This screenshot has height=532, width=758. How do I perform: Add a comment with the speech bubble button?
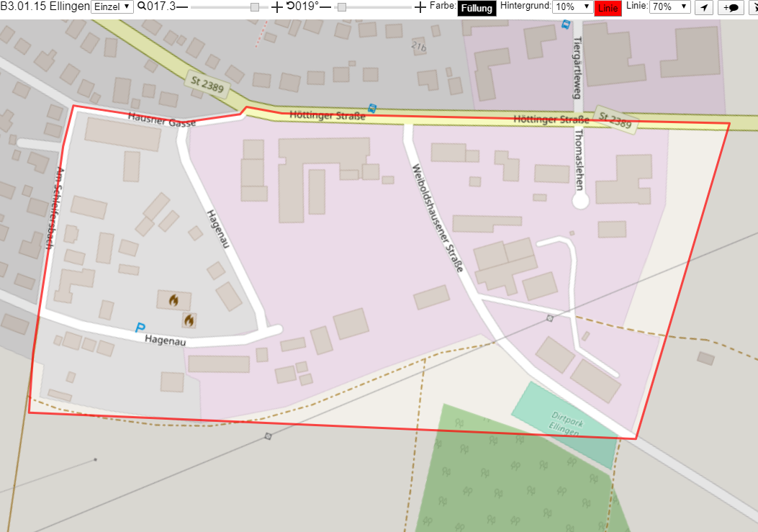pos(731,7)
